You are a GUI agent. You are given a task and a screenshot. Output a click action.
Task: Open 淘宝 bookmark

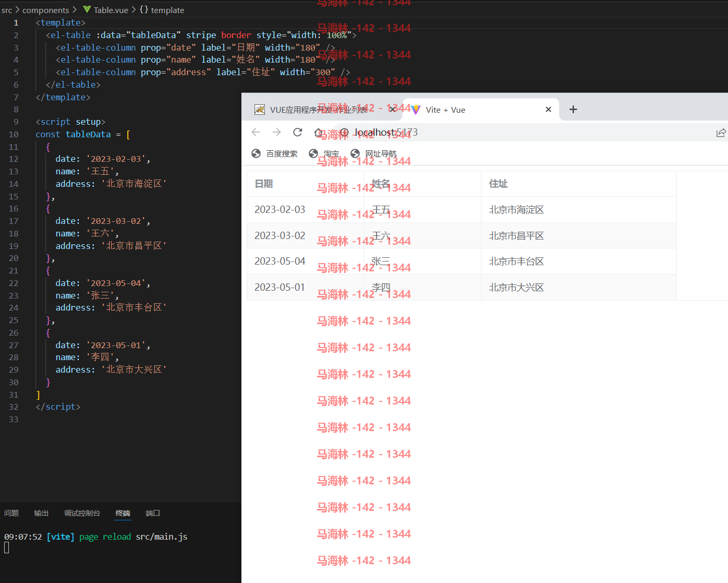pyautogui.click(x=324, y=153)
